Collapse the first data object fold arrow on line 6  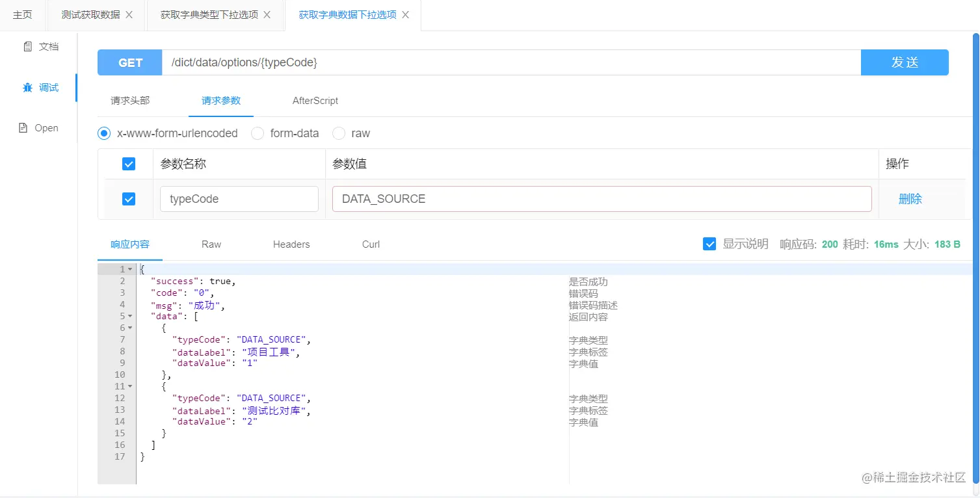[x=130, y=328]
